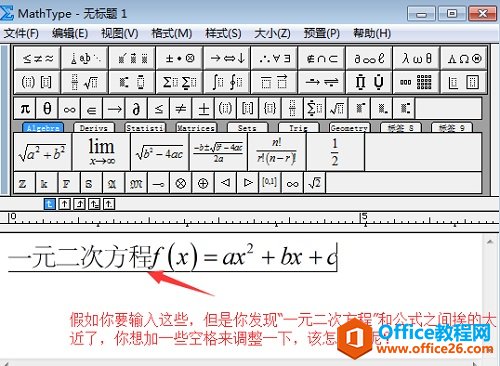Open the 编辑(E) menu
Screen dimensions: 500x366
coord(70,33)
